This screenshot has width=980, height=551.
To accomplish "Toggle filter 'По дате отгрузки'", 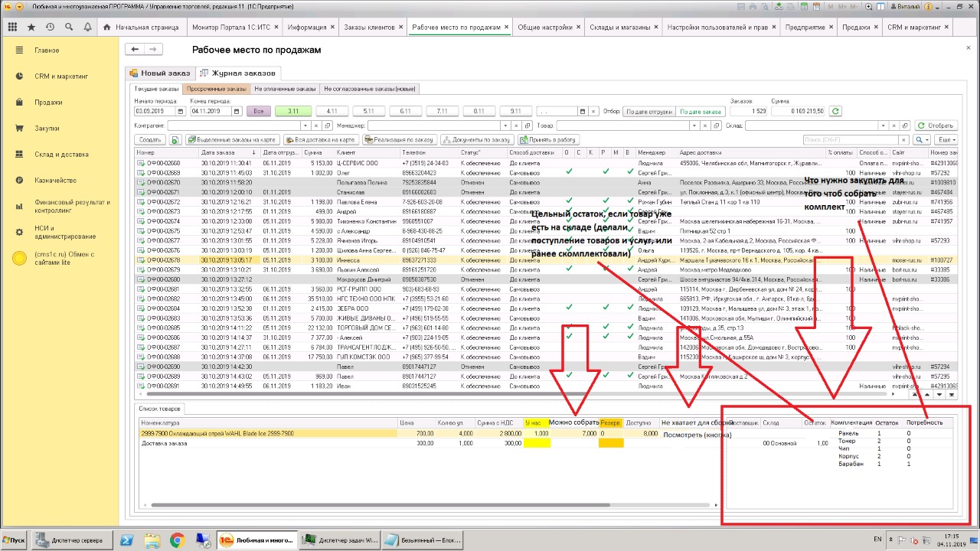I will pos(649,111).
